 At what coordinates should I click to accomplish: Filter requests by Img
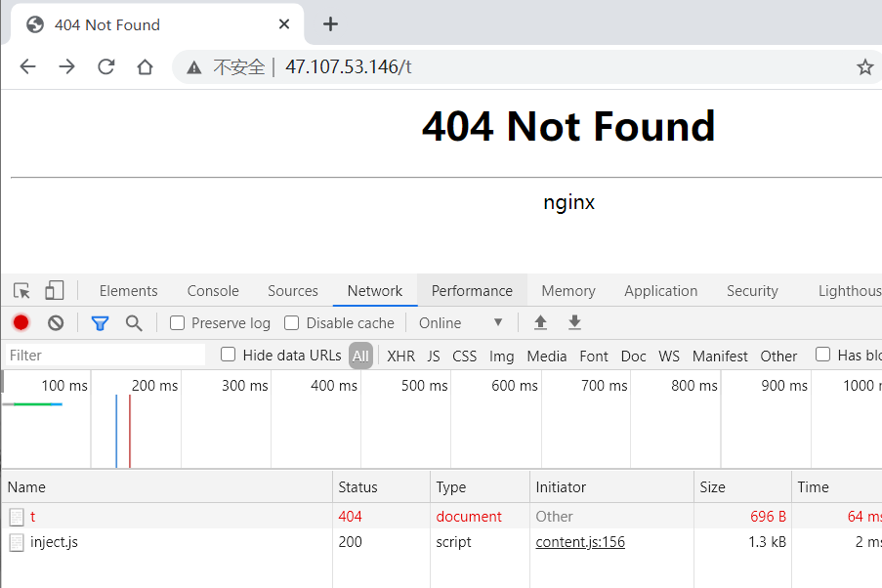pyautogui.click(x=501, y=357)
